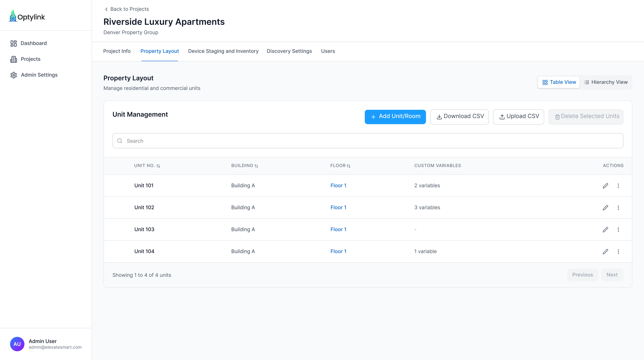The height and width of the screenshot is (360, 644).
Task: Click the AU user avatar
Action: [x=17, y=344]
